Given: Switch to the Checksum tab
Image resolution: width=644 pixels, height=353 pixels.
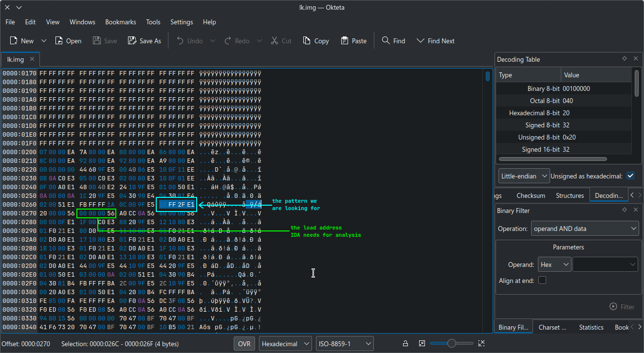Looking at the screenshot, I should coord(531,195).
